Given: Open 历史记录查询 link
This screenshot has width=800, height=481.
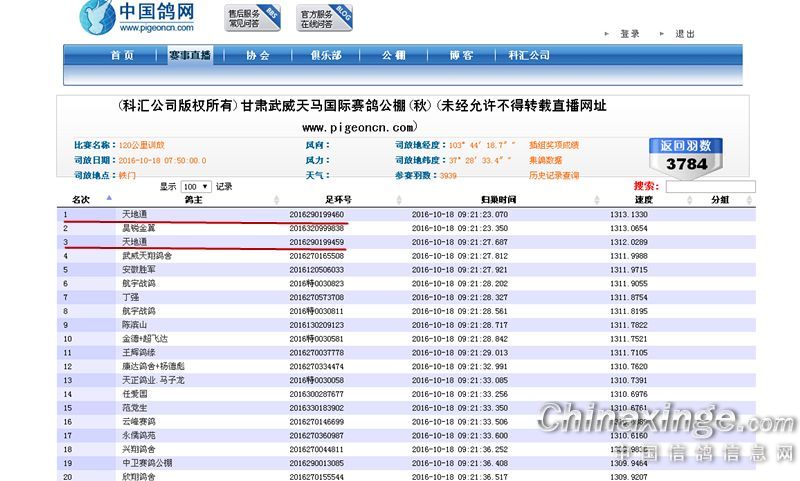Looking at the screenshot, I should tap(553, 175).
